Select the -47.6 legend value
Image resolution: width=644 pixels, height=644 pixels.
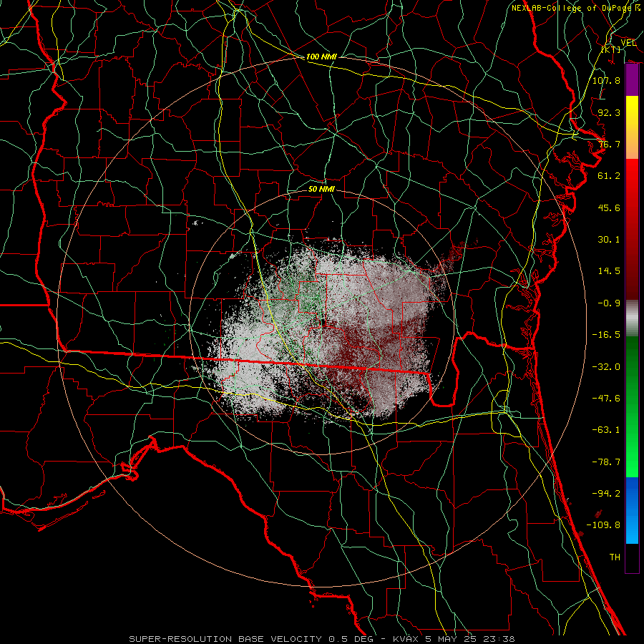[606, 399]
